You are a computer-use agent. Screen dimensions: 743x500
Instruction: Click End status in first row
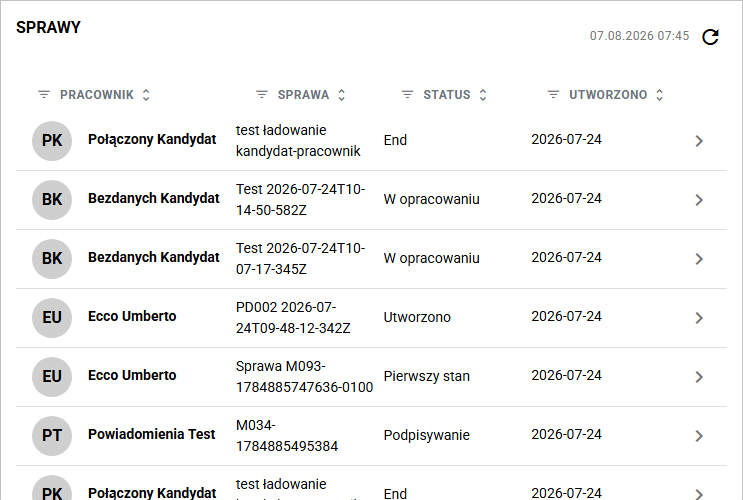[x=395, y=140]
